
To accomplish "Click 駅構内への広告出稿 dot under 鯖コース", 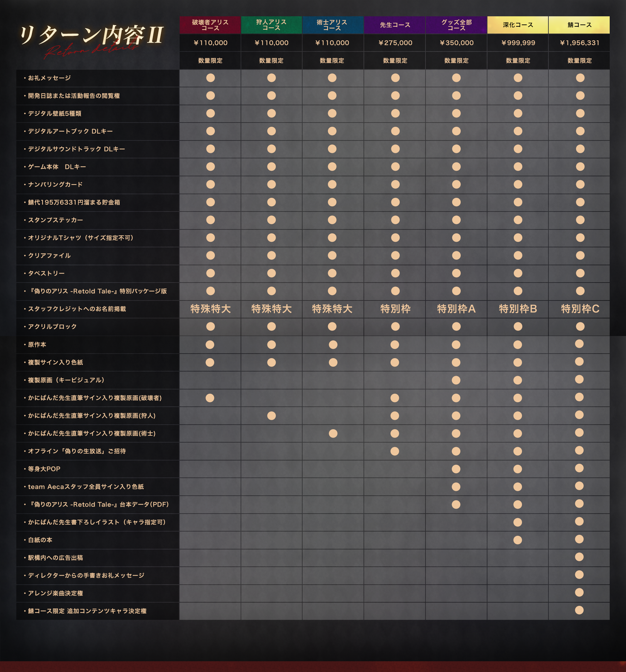I will (x=579, y=557).
